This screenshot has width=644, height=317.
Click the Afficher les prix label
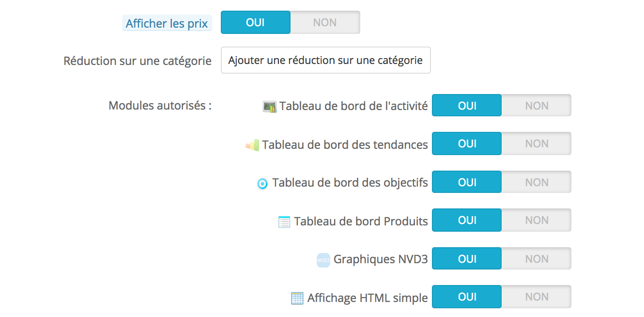167,23
